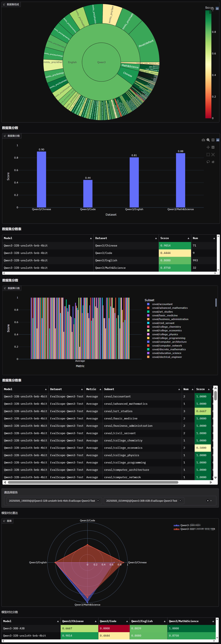Click the Zoom in plus icon

213,140
